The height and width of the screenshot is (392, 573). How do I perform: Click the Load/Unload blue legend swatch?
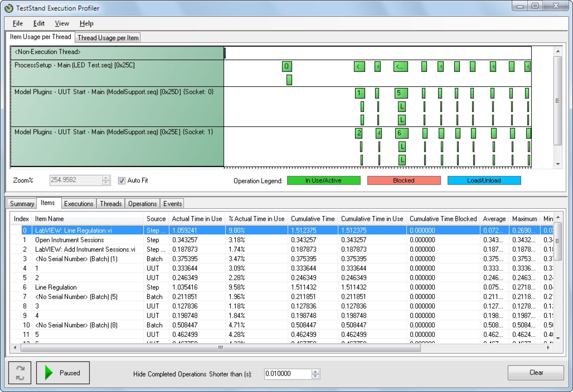click(484, 180)
